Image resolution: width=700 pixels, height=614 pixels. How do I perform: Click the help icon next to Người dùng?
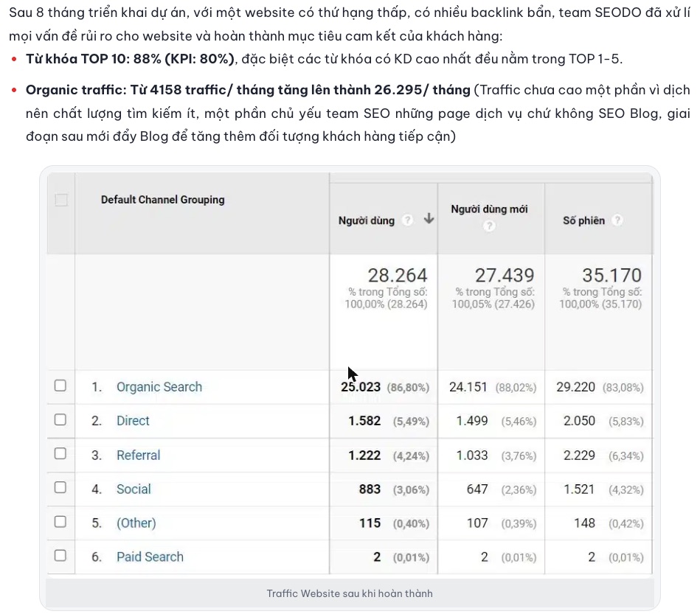pos(407,220)
